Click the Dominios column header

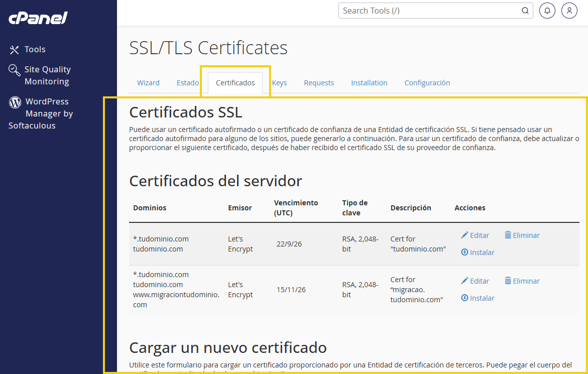(x=150, y=208)
